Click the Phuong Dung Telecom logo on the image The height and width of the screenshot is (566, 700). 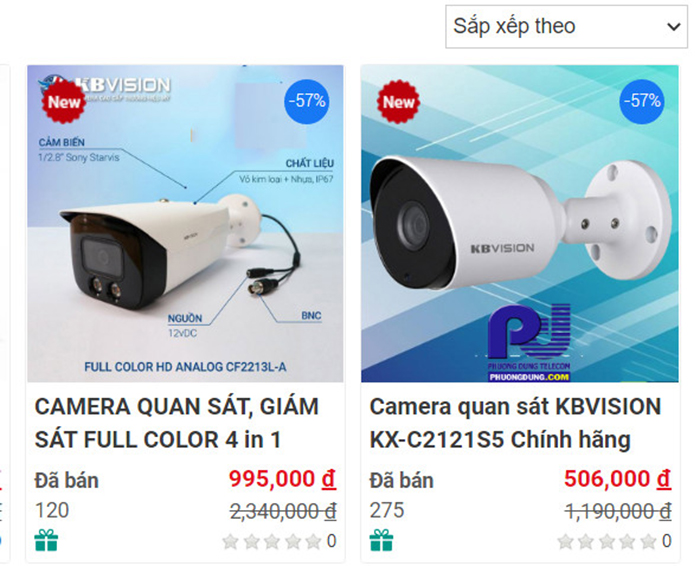click(529, 342)
